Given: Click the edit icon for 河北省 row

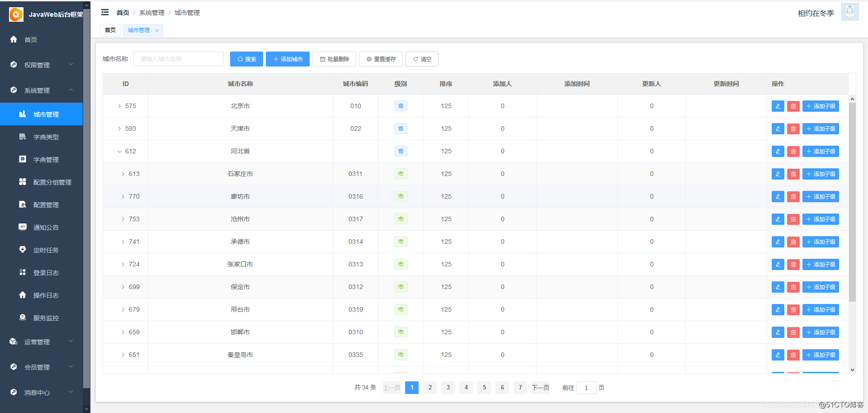Looking at the screenshot, I should (778, 152).
